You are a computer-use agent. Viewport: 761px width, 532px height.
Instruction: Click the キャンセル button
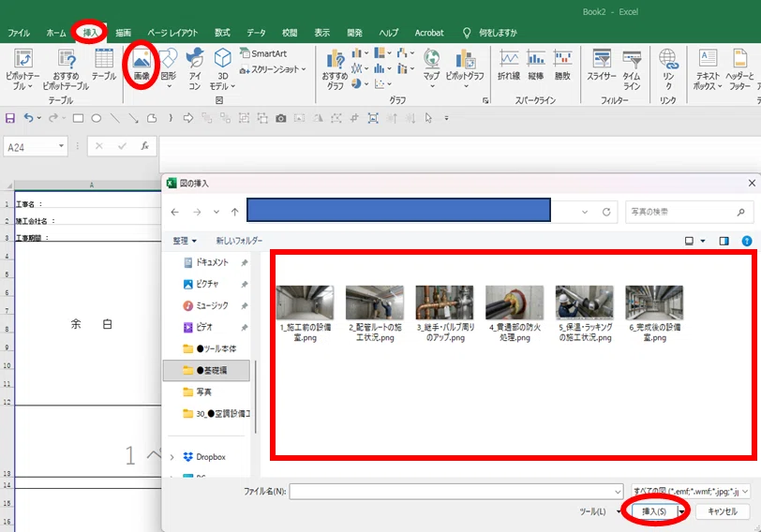click(x=723, y=511)
